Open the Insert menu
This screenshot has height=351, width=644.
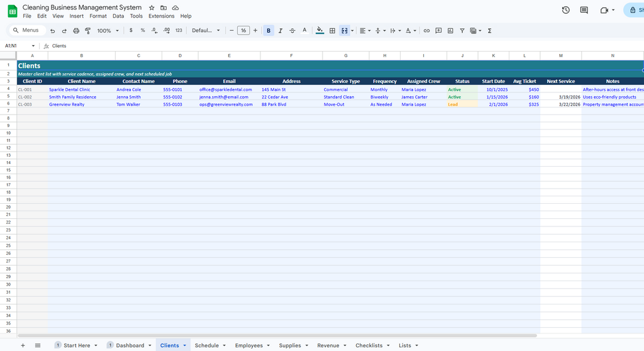[76, 16]
